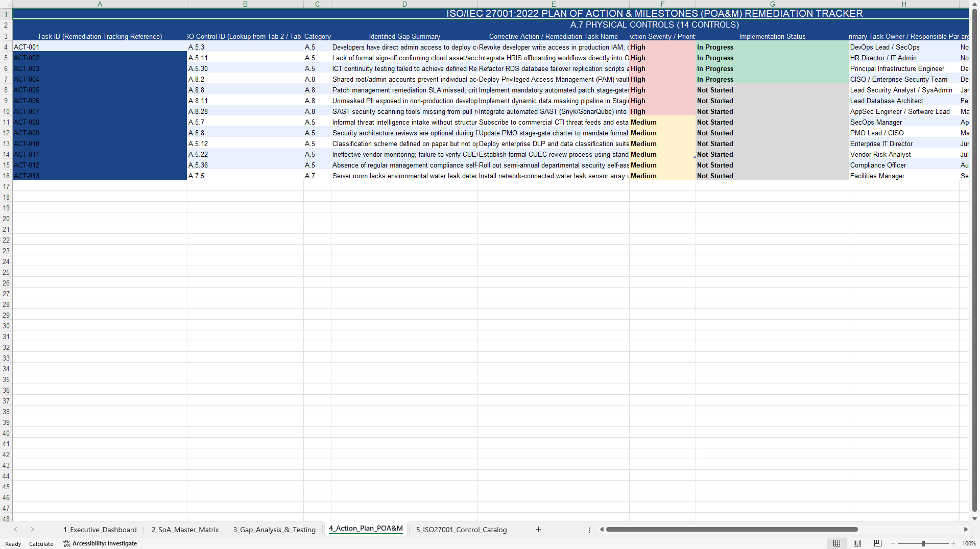This screenshot has height=549, width=980.
Task: Select control ID cell A.8.28
Action: pyautogui.click(x=245, y=111)
